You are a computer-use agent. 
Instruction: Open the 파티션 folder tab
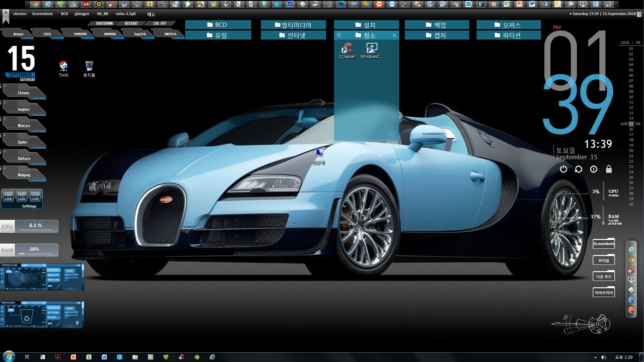(508, 35)
